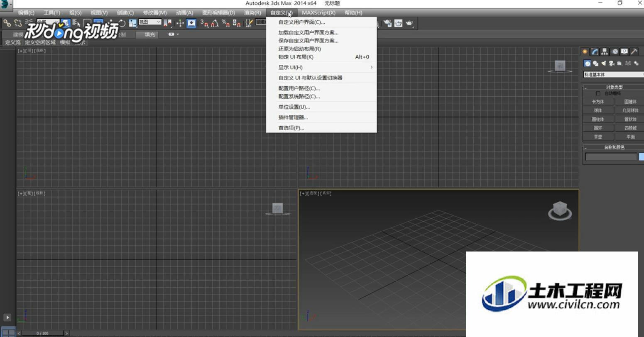The height and width of the screenshot is (337, 644).
Task: Click the object color swatch
Action: [x=641, y=156]
